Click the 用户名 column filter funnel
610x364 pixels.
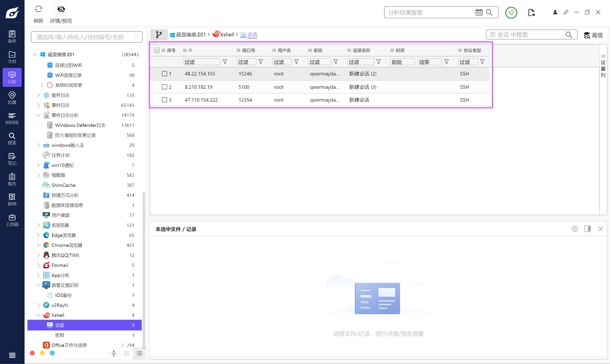click(x=296, y=62)
